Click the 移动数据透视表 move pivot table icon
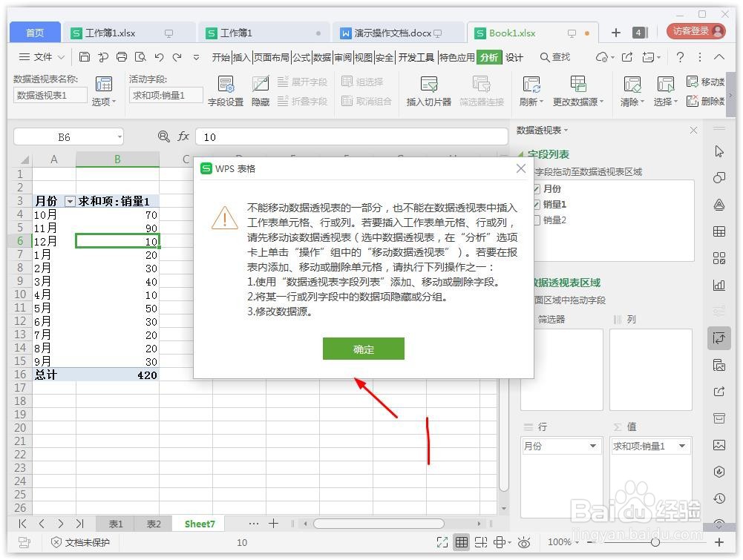 (704, 82)
